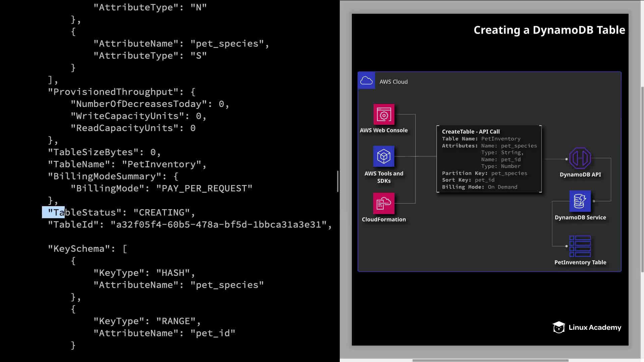
Task: Click the AWS Tools and SDKs icon
Action: [x=384, y=156]
